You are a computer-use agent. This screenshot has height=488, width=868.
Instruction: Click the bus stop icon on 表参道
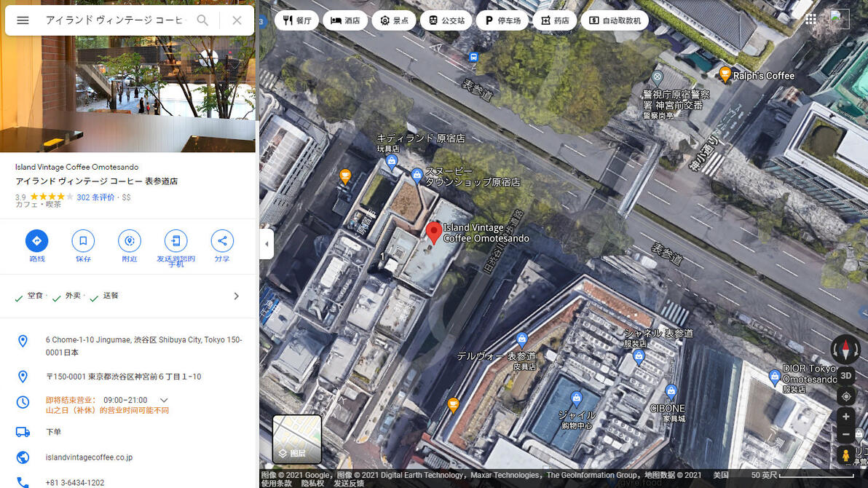click(473, 57)
